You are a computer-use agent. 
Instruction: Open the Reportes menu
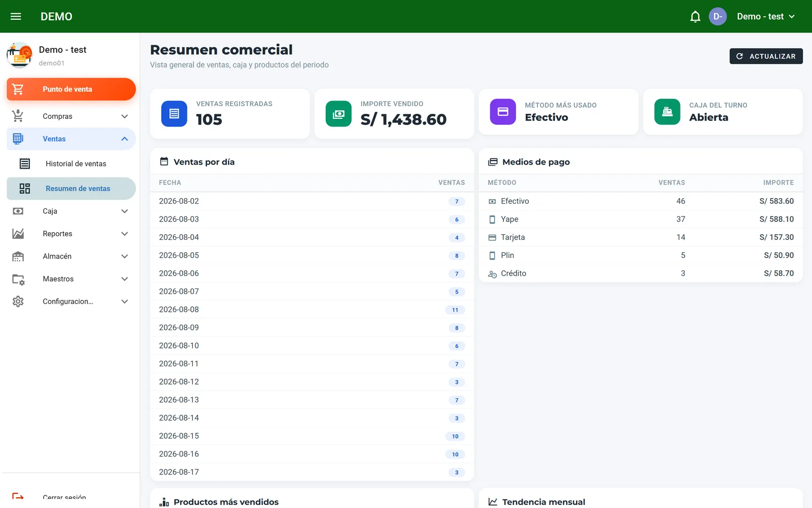[x=71, y=234]
